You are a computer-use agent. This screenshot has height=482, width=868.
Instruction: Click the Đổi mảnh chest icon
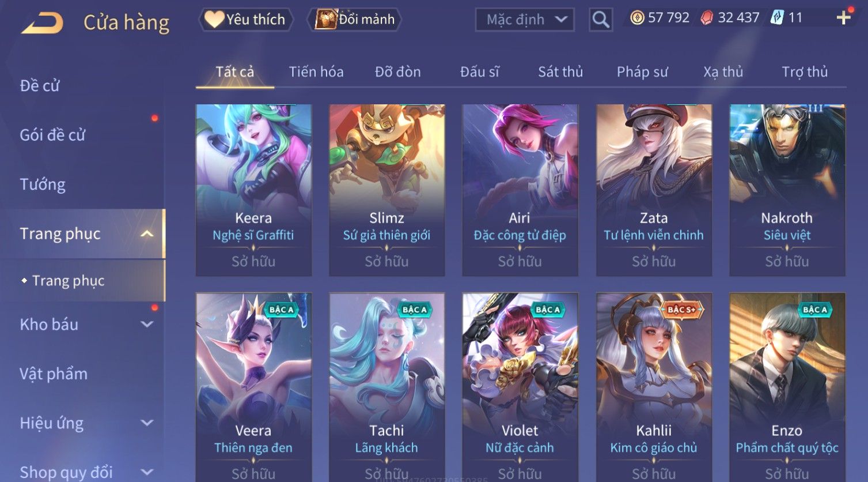click(326, 20)
